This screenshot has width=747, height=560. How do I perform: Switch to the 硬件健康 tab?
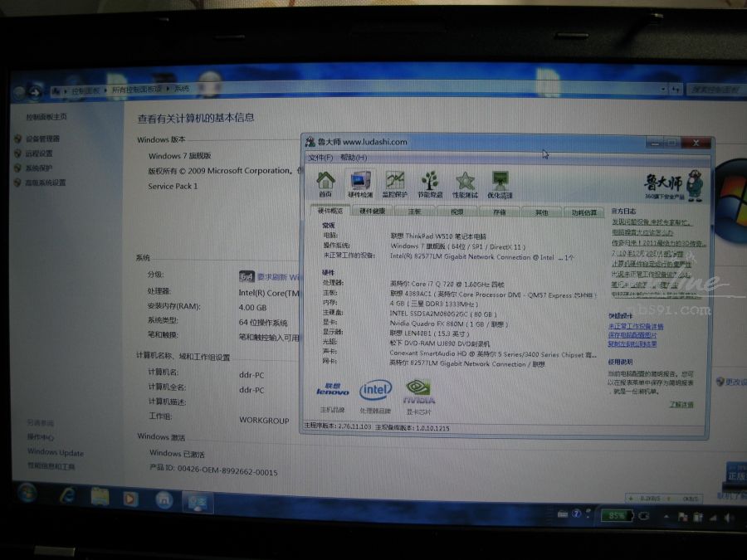(372, 212)
